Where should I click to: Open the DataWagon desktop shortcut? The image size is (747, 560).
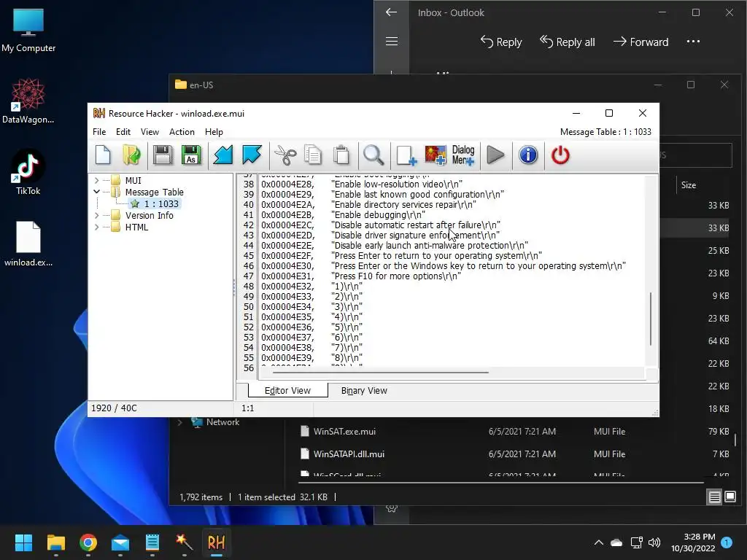click(x=28, y=101)
